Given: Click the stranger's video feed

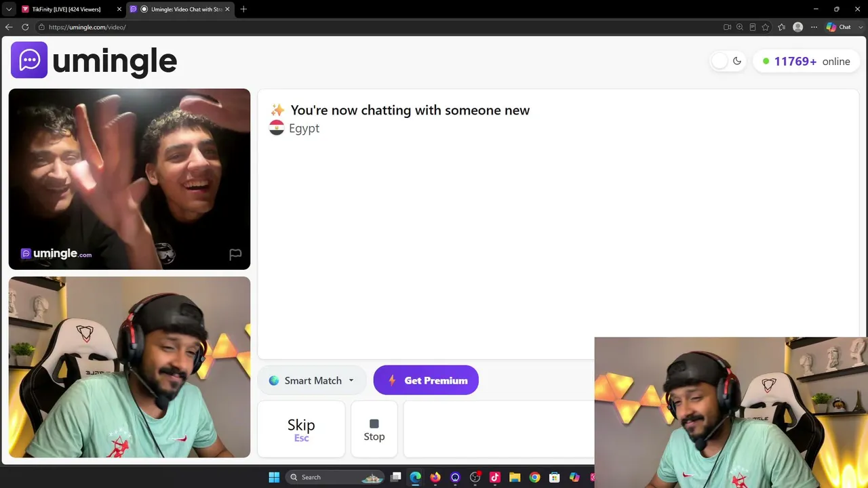Looking at the screenshot, I should 130,179.
